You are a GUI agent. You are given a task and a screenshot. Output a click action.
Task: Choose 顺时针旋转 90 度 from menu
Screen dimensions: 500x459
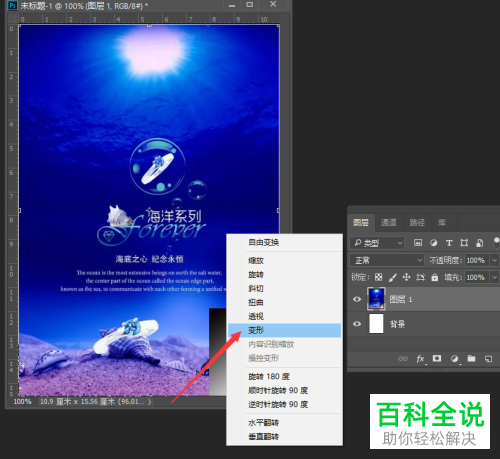[284, 390]
